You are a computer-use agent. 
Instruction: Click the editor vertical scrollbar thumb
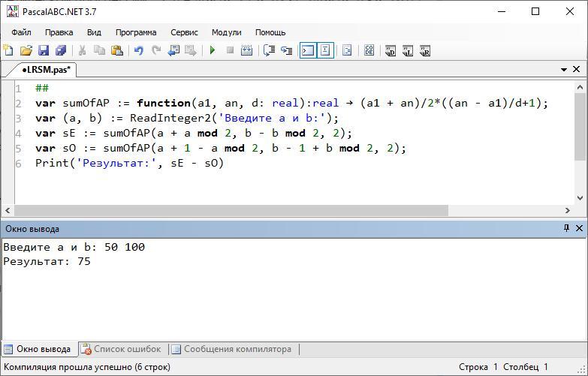click(x=580, y=127)
